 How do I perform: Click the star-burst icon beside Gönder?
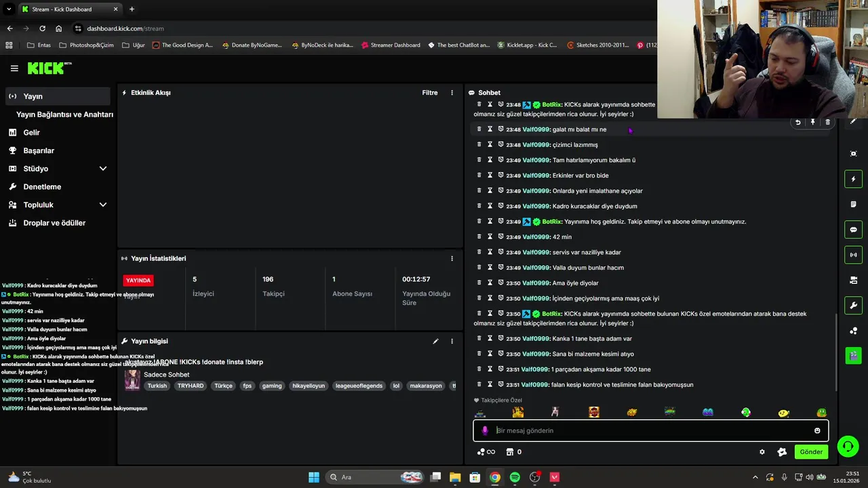(x=782, y=452)
